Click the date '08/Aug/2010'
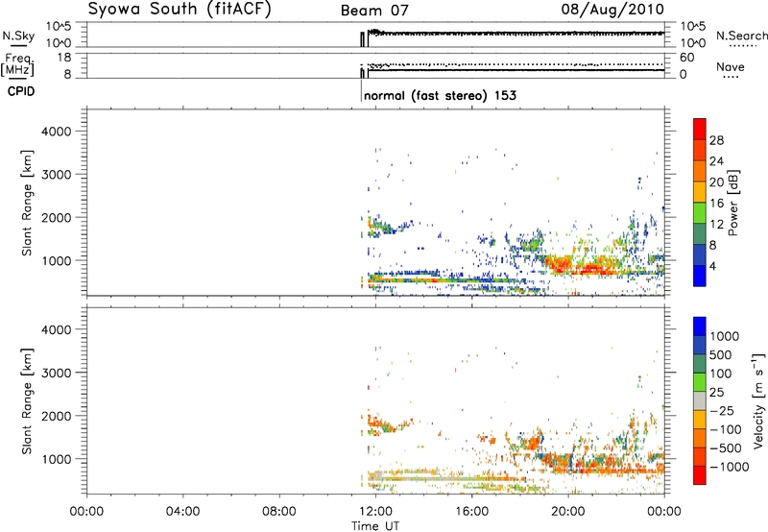The image size is (768, 532). [612, 10]
